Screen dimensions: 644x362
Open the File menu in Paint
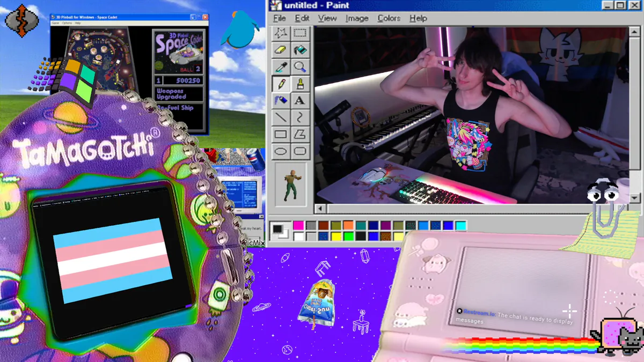[280, 18]
